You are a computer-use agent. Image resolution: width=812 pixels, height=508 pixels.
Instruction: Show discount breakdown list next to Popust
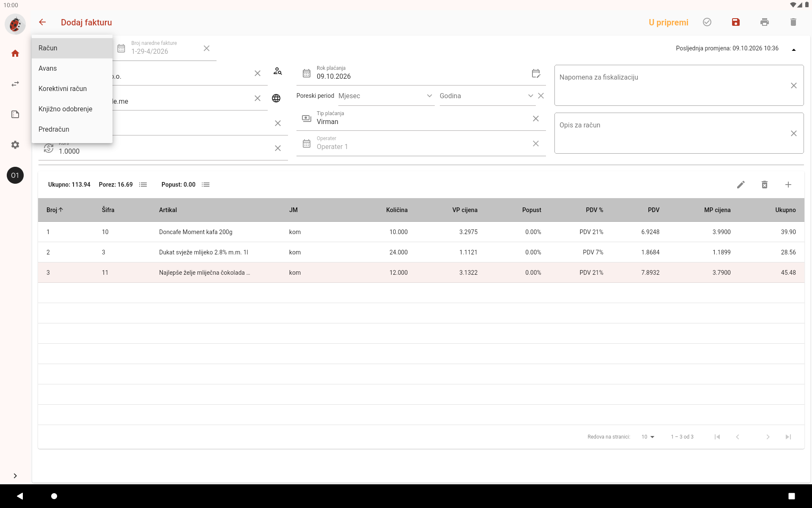[x=206, y=185]
